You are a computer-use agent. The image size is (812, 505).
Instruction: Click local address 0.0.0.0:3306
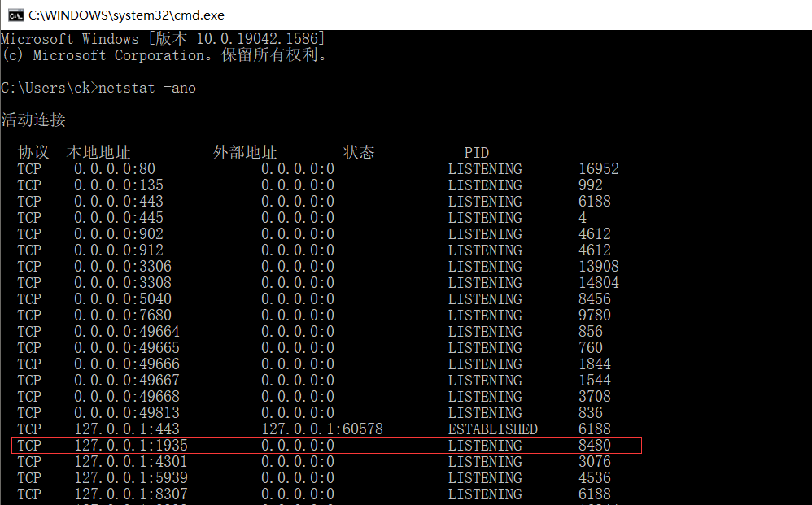(123, 267)
